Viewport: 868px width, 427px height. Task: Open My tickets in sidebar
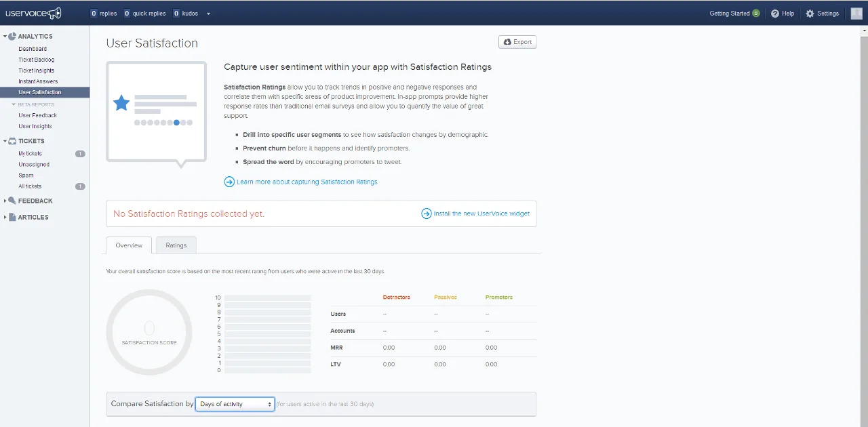click(30, 154)
